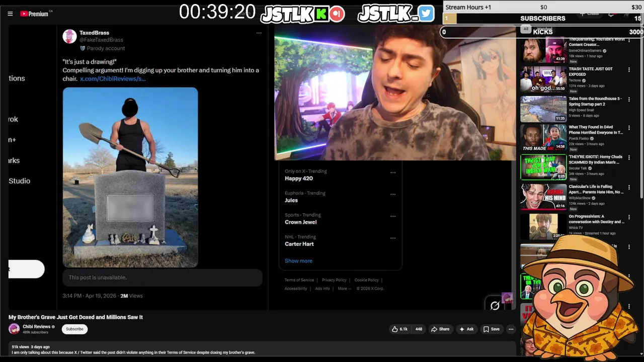The image size is (644, 362).
Task: Open TaxedBrass profile avatar
Action: click(x=69, y=36)
